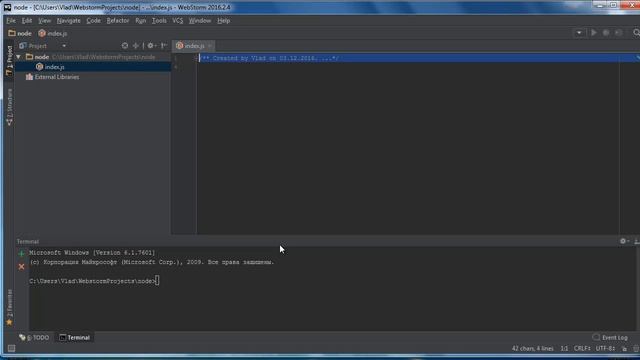Collapse the node root folder in tree
The image size is (640, 360).
click(18, 57)
